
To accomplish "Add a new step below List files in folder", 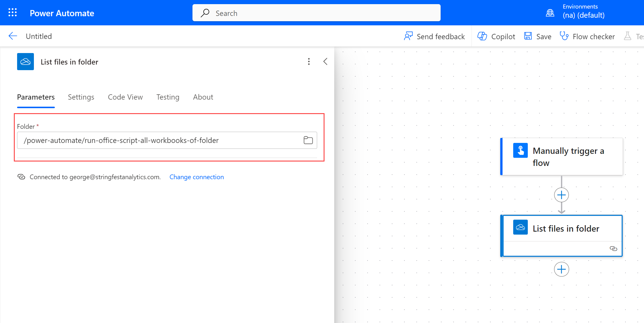I will [x=561, y=269].
